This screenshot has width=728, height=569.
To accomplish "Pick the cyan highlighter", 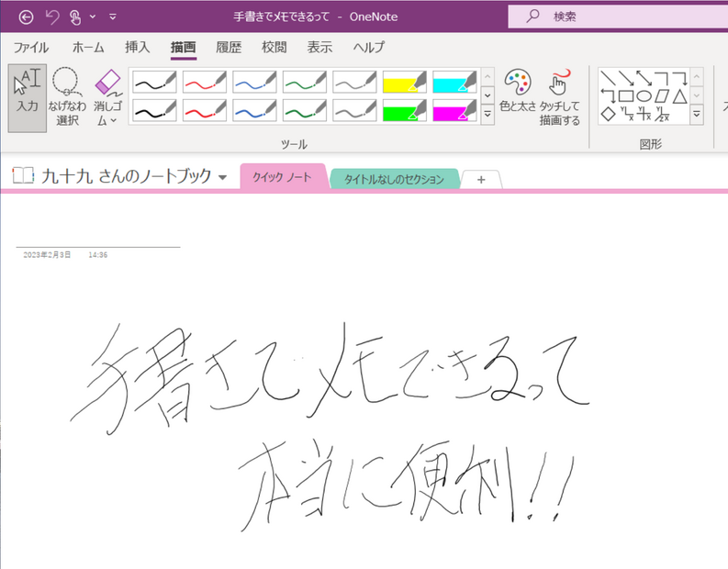I will coord(455,83).
